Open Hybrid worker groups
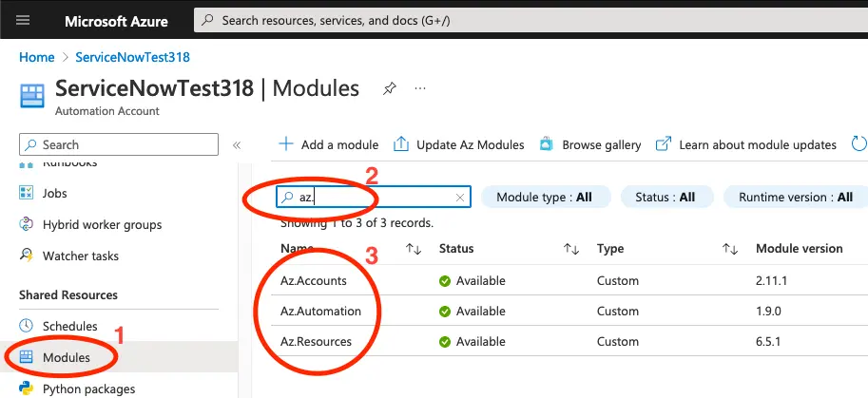 (x=102, y=225)
